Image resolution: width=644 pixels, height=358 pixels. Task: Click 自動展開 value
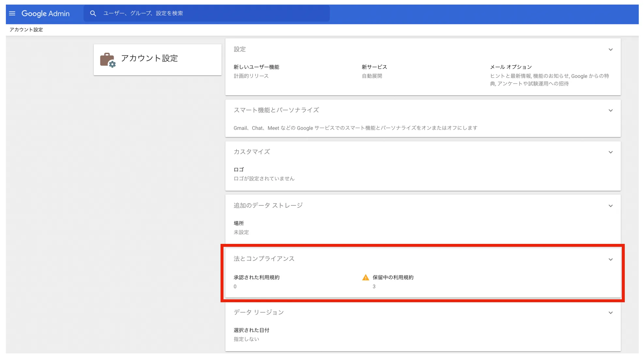(372, 76)
